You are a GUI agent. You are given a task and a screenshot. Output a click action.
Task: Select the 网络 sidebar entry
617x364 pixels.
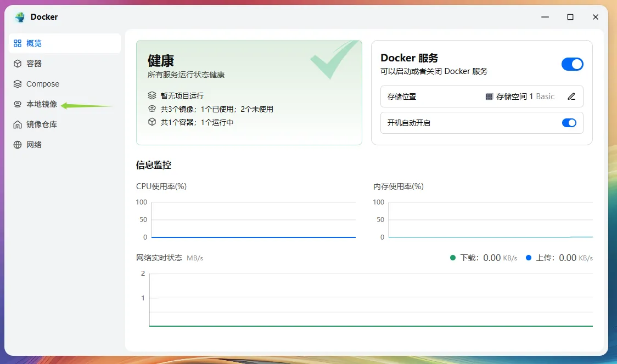34,145
